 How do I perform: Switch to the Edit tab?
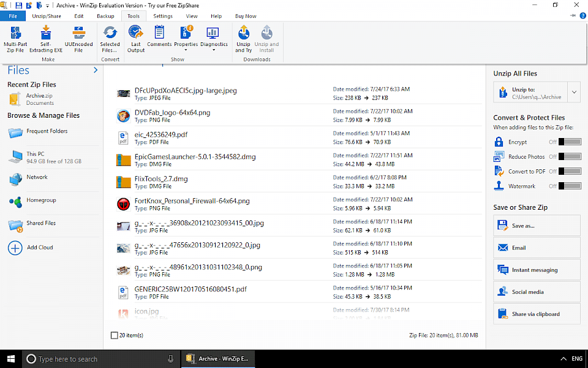click(79, 16)
